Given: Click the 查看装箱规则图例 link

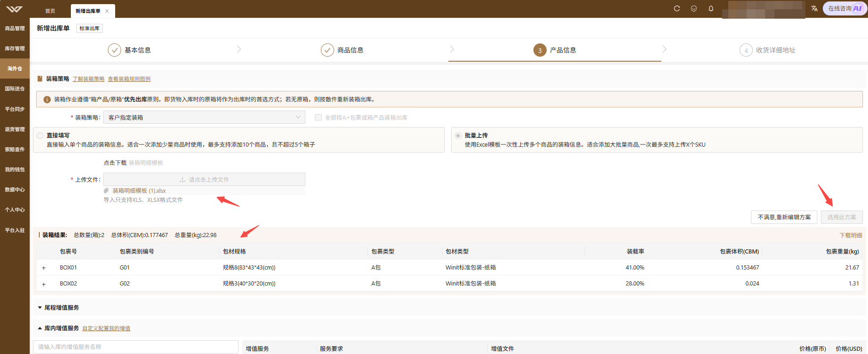Looking at the screenshot, I should coord(129,79).
